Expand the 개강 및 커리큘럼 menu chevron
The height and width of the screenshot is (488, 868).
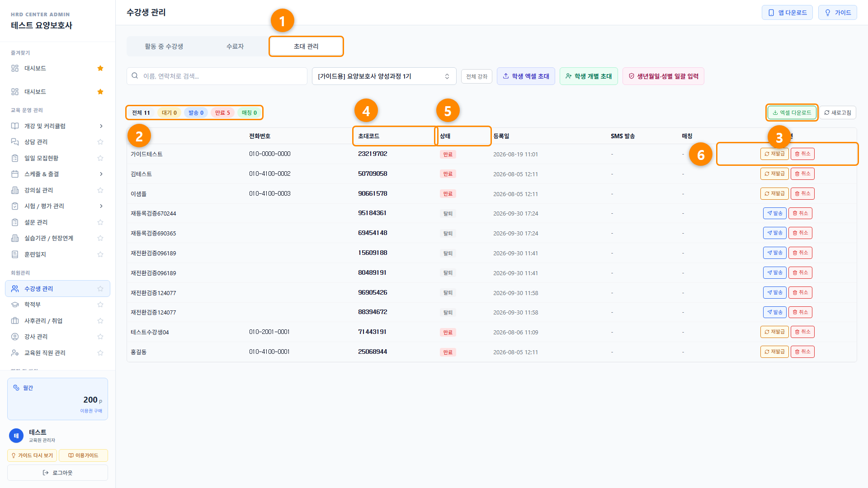pyautogui.click(x=101, y=126)
